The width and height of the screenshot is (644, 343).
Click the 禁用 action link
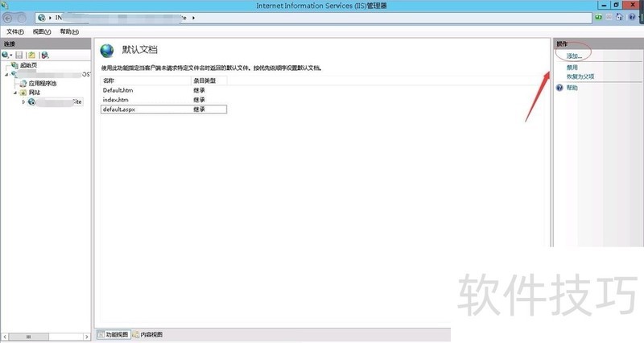[572, 68]
